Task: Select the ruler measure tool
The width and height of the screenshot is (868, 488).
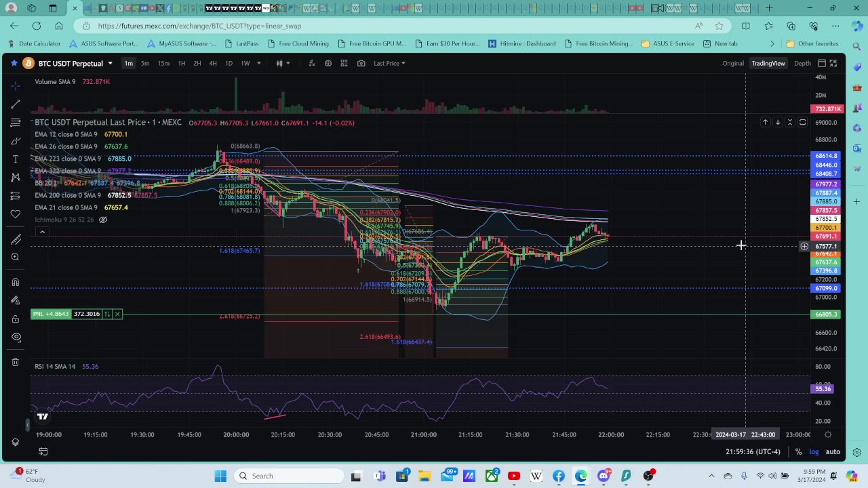Action: tap(16, 239)
